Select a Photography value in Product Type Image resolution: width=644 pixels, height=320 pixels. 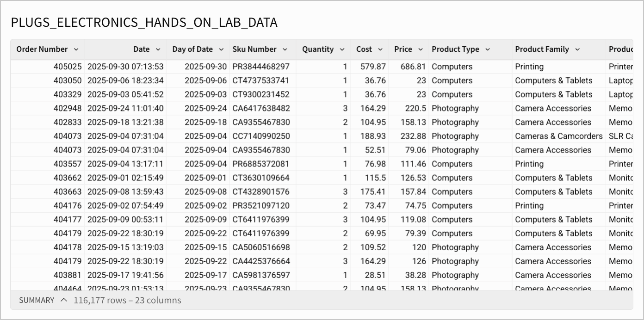click(x=455, y=108)
